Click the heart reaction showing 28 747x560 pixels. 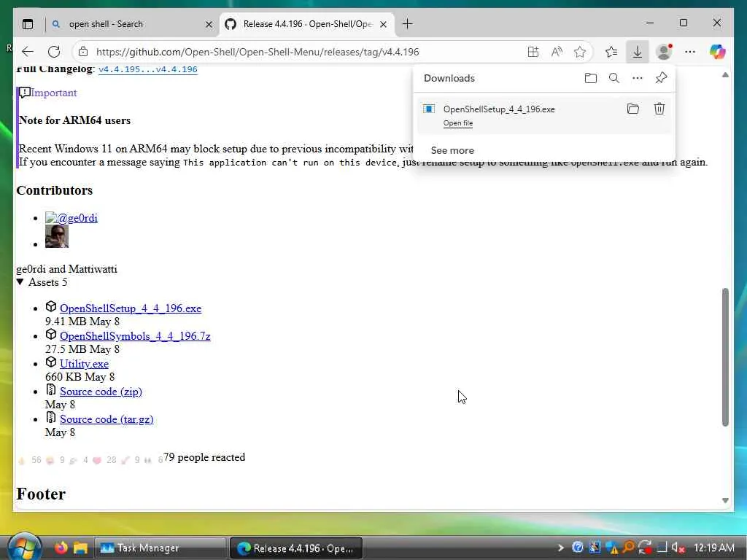pos(105,460)
